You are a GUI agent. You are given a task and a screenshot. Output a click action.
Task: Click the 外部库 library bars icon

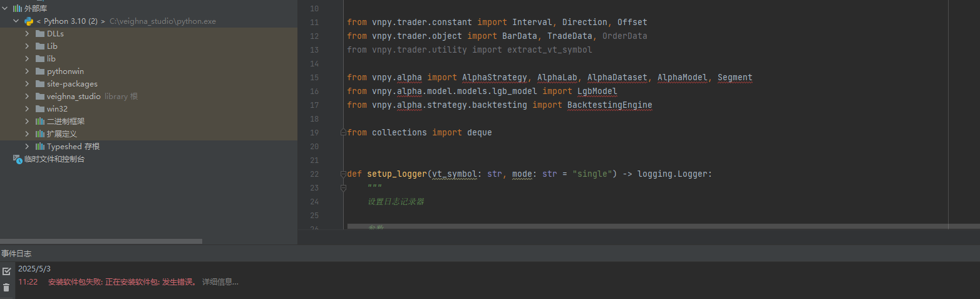click(x=17, y=8)
